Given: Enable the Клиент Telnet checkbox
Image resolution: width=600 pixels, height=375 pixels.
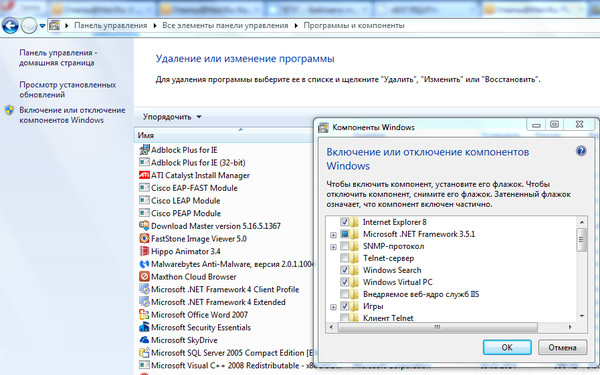Looking at the screenshot, I should pos(344,318).
